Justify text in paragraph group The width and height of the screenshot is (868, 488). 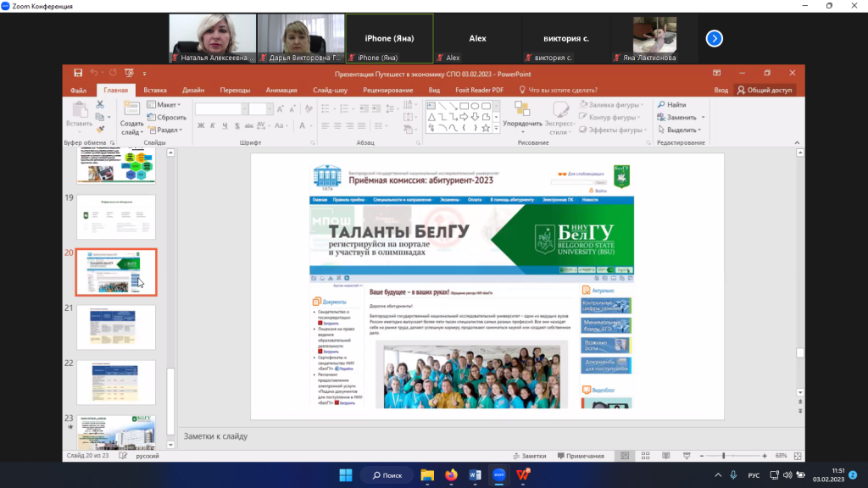coord(361,126)
